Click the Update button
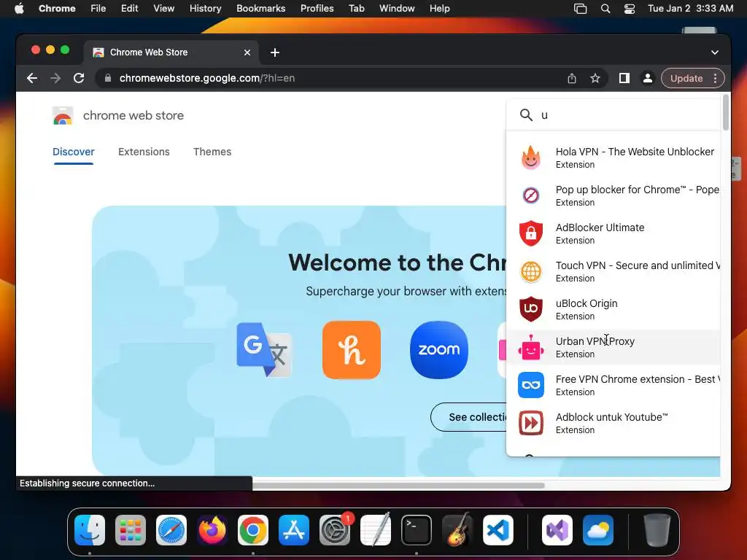The width and height of the screenshot is (747, 560). pos(686,78)
